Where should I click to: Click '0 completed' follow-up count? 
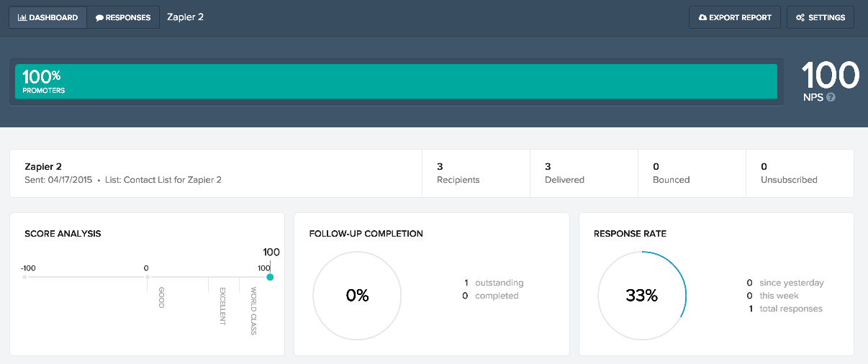490,296
